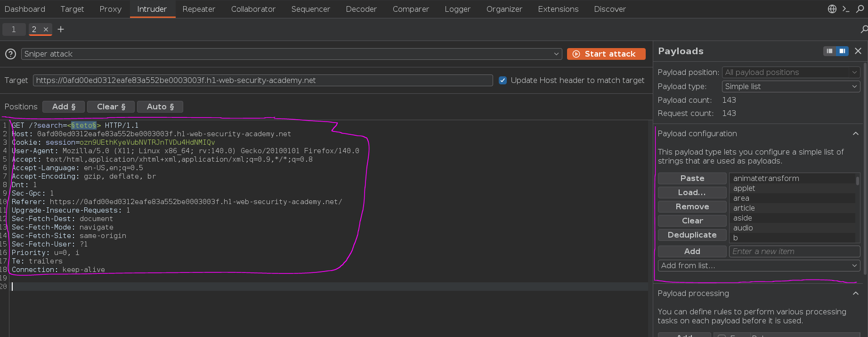This screenshot has height=337, width=868.
Task: Click the Add § positions button
Action: point(64,107)
